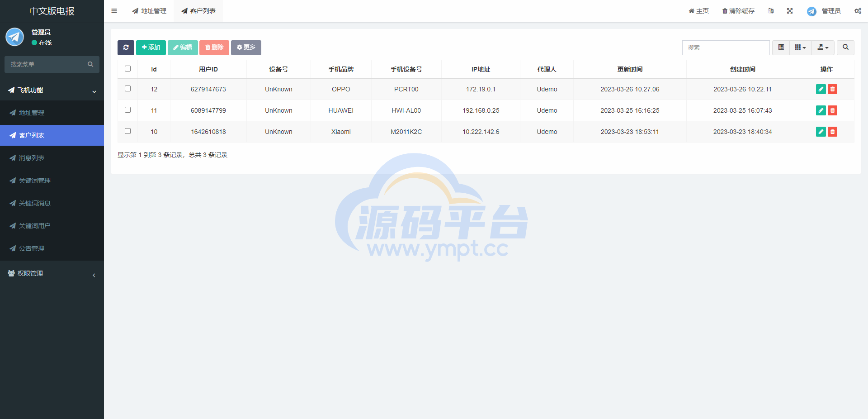Image resolution: width=868 pixels, height=419 pixels.
Task: Collapse the 飞机功能 menu group
Action: coord(52,90)
